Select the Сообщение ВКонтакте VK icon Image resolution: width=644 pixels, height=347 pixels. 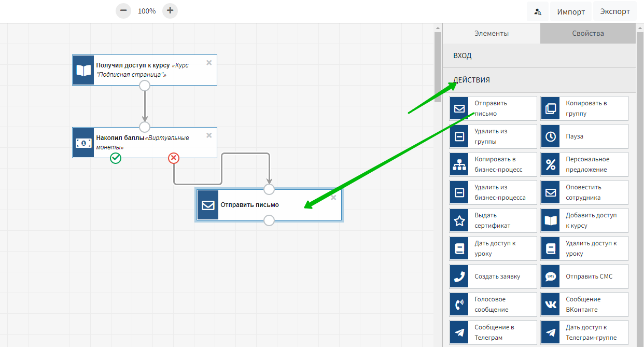(550, 304)
